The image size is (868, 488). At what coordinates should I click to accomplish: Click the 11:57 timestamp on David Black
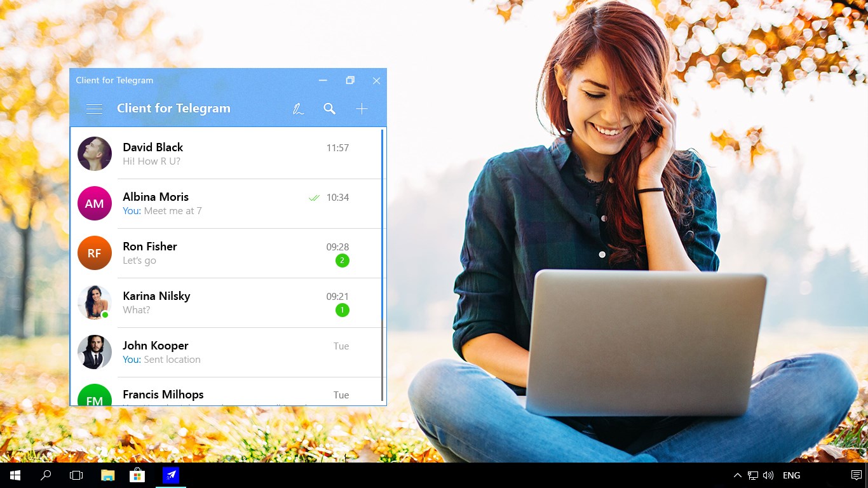[x=337, y=148]
